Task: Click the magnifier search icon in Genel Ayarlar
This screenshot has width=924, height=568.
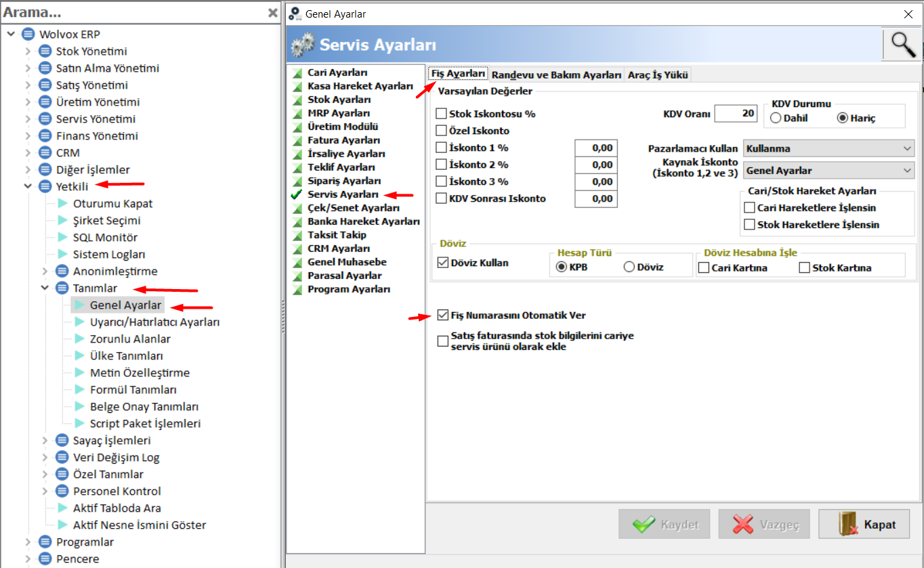Action: [x=902, y=44]
